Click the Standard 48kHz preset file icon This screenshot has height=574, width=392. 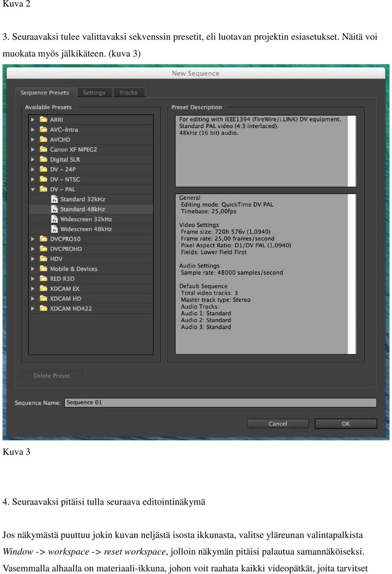[54, 209]
